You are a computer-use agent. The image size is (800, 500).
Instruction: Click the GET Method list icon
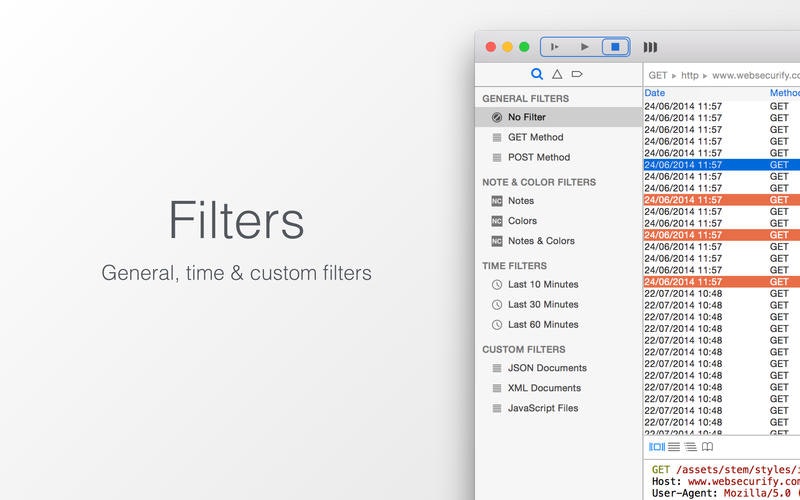pos(496,137)
